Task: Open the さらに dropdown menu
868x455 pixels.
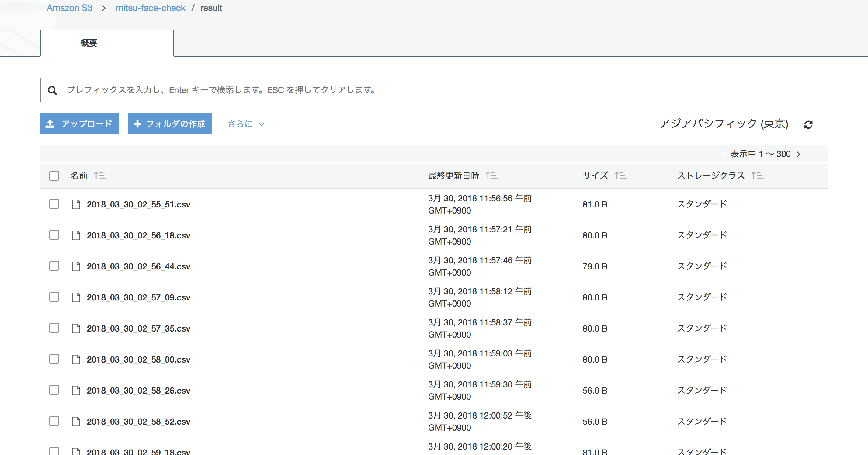Action: pos(246,124)
